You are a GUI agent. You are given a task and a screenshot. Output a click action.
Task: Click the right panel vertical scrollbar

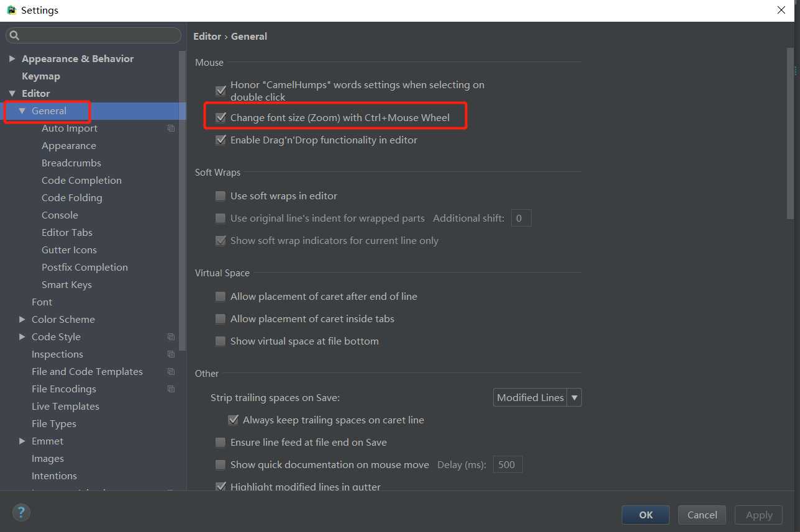790,133
